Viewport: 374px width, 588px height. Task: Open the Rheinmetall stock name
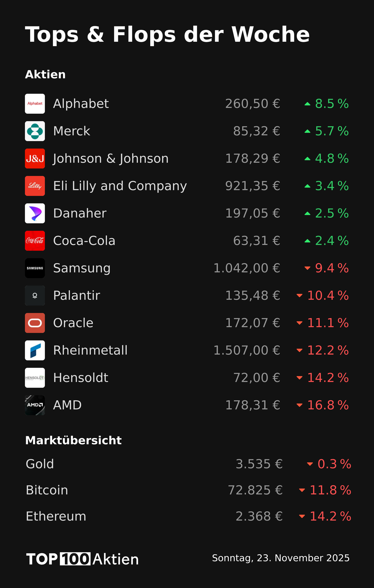point(90,350)
